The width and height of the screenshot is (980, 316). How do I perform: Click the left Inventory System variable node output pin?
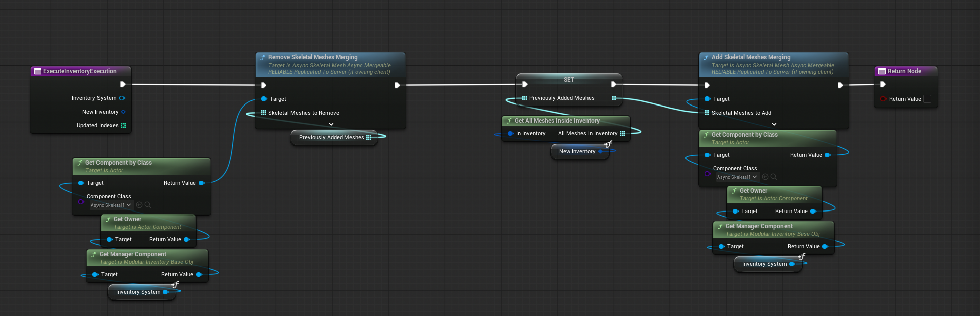[165, 292]
